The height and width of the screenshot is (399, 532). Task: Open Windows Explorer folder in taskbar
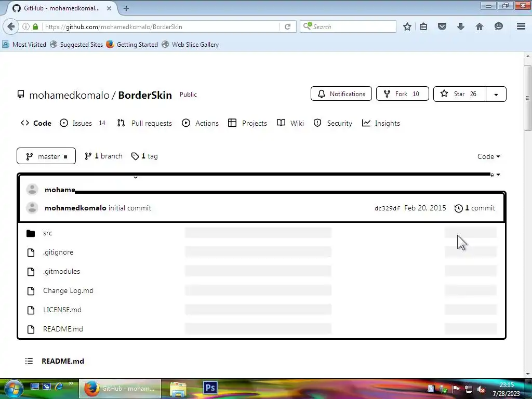[178, 389]
